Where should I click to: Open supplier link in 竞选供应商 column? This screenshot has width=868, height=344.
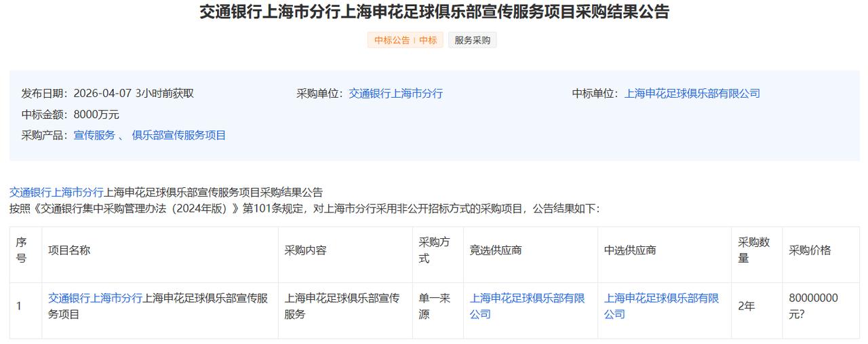[527, 306]
